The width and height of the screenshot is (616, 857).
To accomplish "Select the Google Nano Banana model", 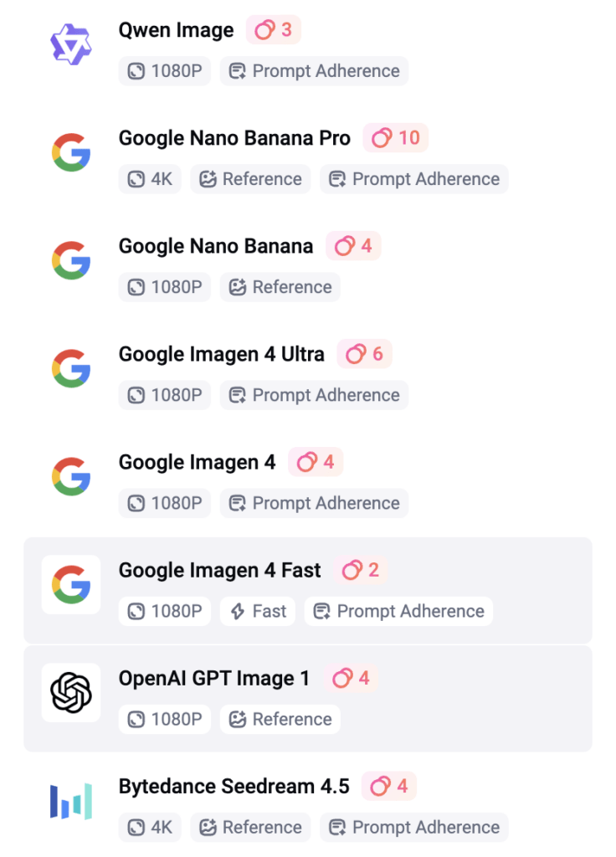I will click(216, 246).
